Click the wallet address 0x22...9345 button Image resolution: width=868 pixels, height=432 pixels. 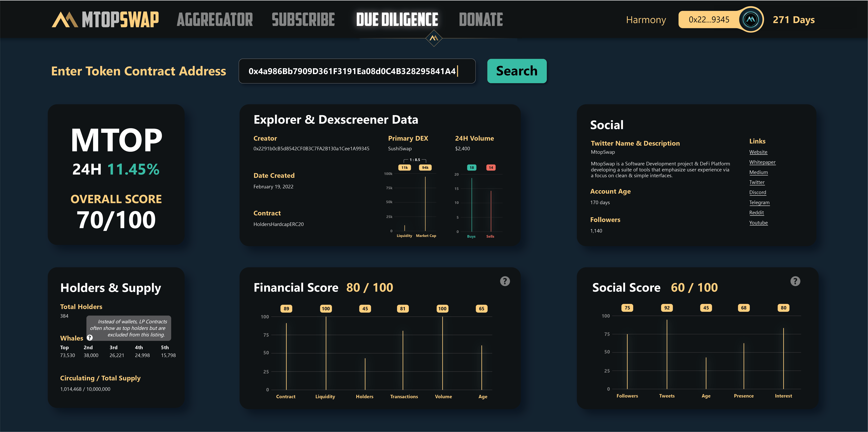pyautogui.click(x=709, y=20)
